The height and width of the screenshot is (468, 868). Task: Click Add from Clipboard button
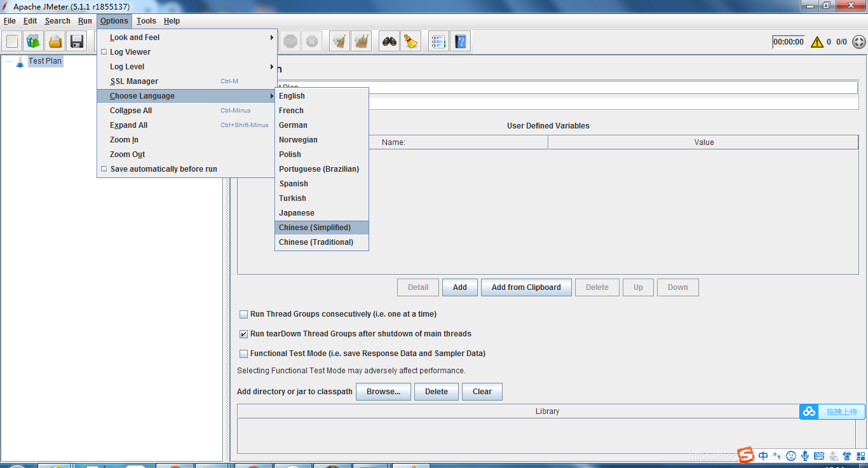pyautogui.click(x=526, y=287)
